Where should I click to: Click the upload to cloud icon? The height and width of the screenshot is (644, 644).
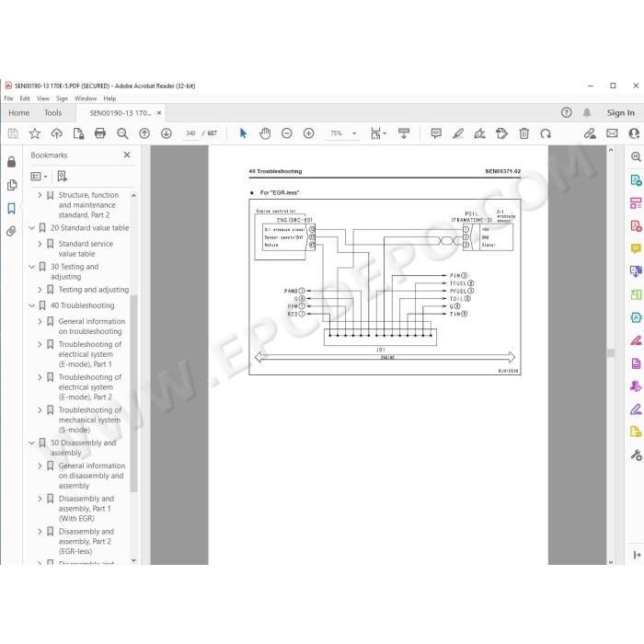57,133
